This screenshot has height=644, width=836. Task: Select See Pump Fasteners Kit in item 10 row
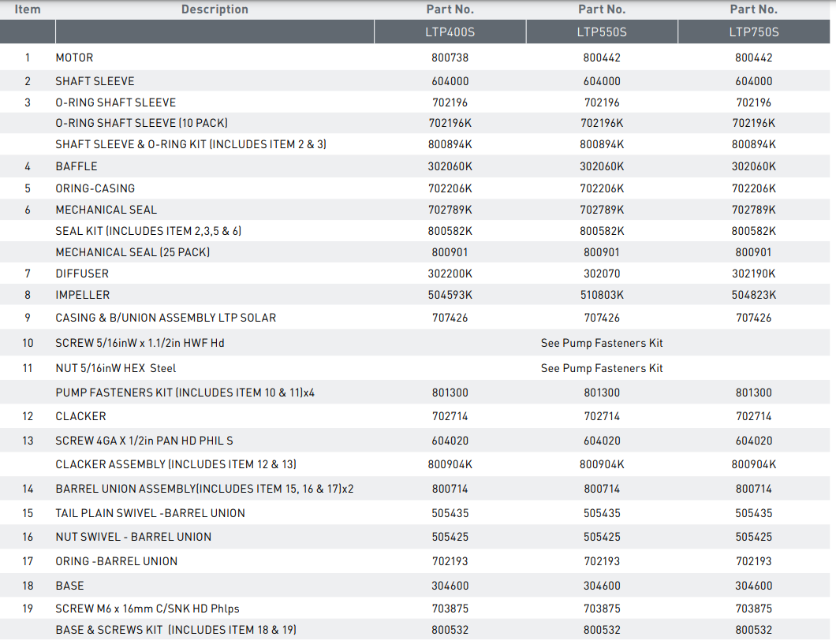point(602,343)
